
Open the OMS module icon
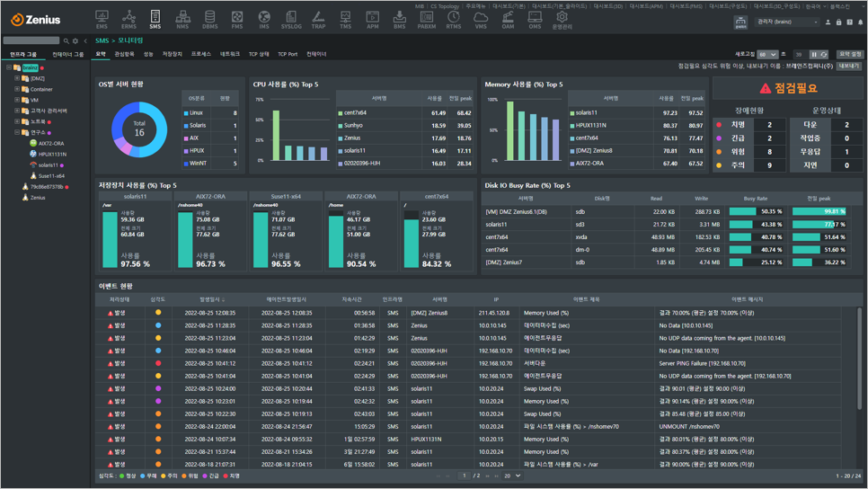point(535,20)
